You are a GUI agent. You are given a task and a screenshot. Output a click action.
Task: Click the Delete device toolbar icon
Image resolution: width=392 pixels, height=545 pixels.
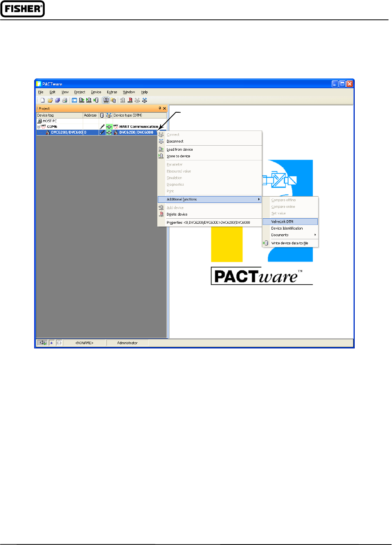click(130, 100)
